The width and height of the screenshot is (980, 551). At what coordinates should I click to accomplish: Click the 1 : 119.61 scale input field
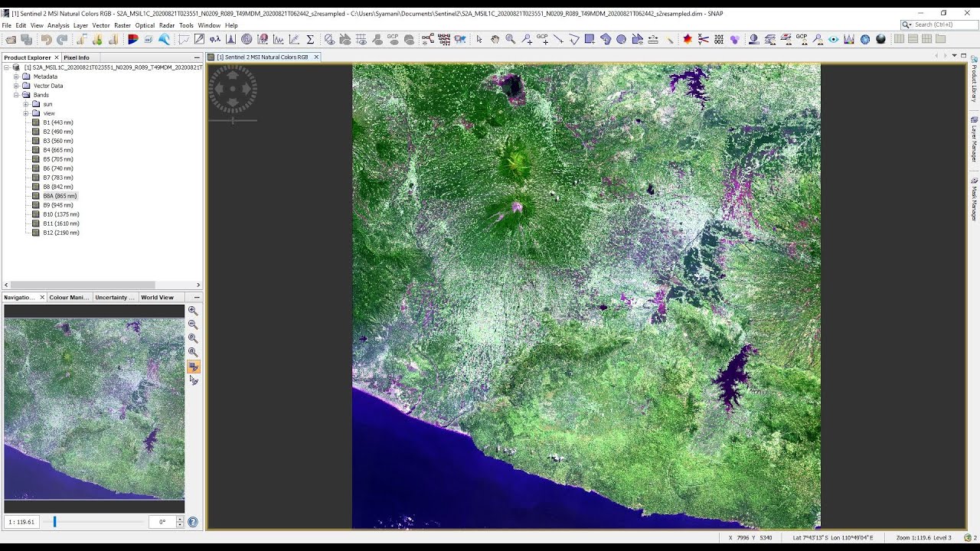pos(21,522)
